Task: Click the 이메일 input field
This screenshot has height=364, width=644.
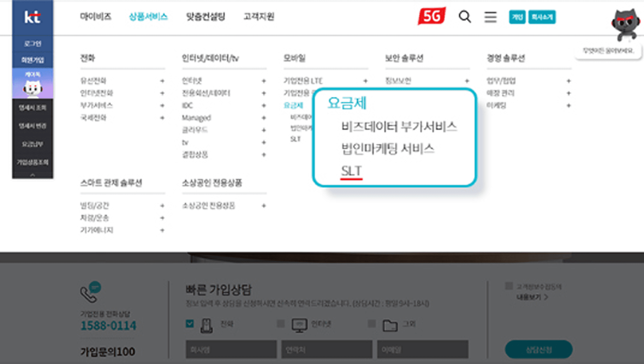Action: click(x=423, y=349)
